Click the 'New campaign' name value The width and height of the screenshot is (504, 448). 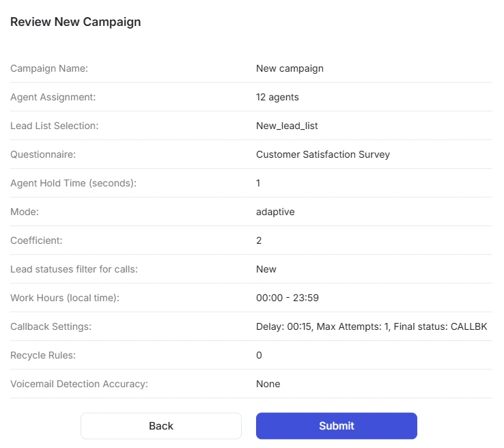tap(290, 68)
